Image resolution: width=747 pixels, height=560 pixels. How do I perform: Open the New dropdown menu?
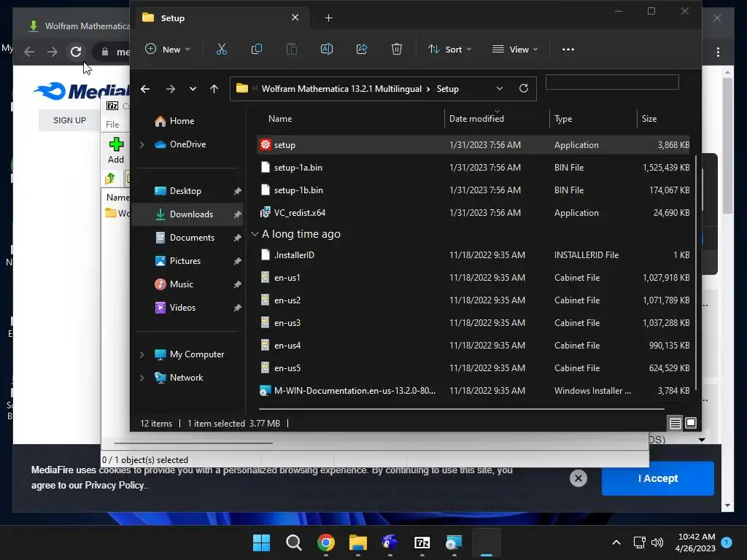pyautogui.click(x=168, y=49)
